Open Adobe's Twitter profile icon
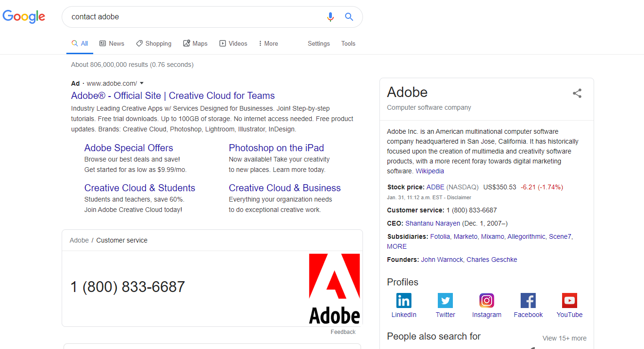 tap(445, 300)
